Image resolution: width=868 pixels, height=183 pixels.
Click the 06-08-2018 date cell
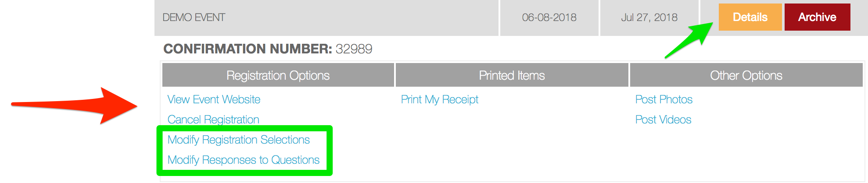click(x=549, y=18)
